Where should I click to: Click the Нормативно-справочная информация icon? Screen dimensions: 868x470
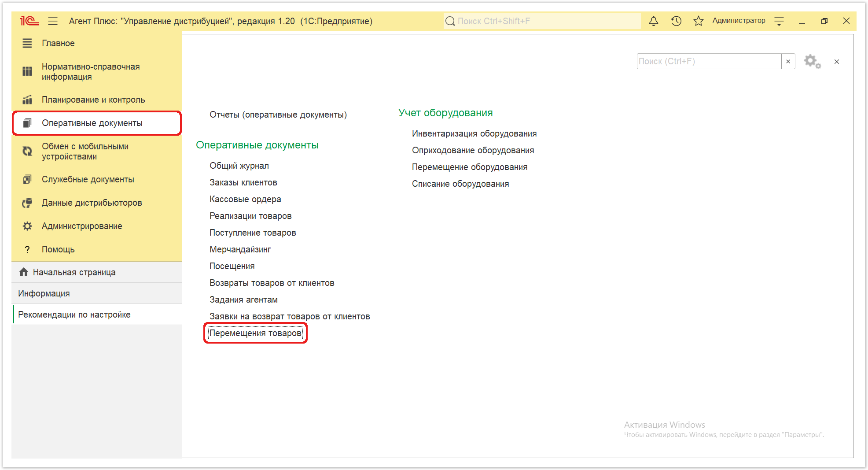pos(27,71)
